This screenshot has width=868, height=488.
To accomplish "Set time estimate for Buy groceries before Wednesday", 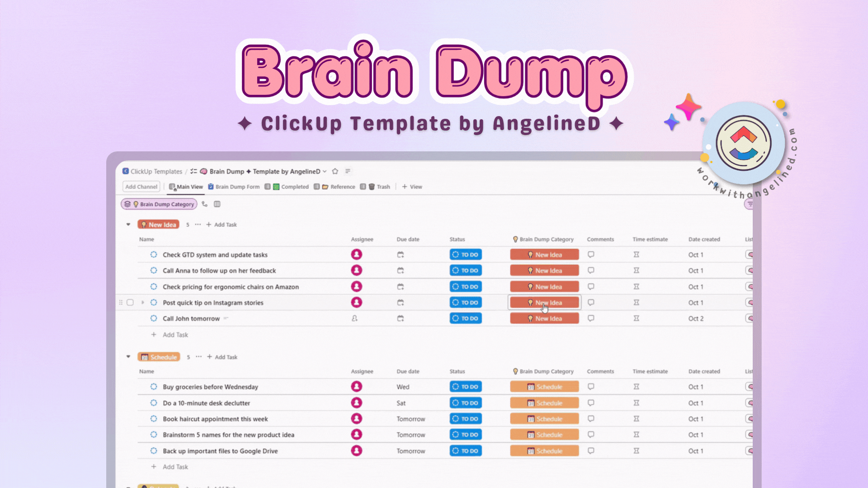I will point(636,387).
